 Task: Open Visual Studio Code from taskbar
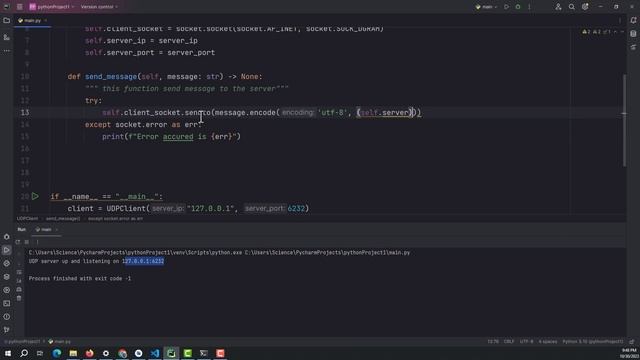point(155,353)
